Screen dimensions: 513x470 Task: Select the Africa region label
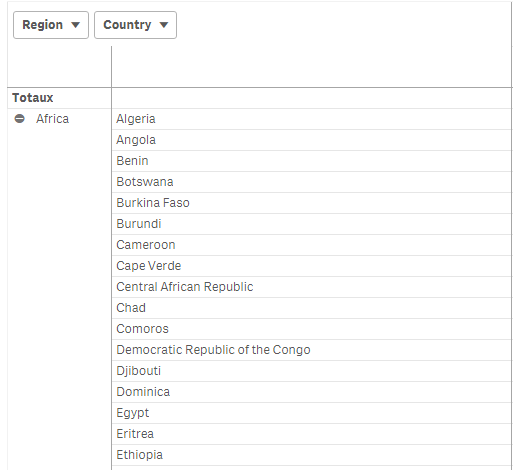click(53, 119)
